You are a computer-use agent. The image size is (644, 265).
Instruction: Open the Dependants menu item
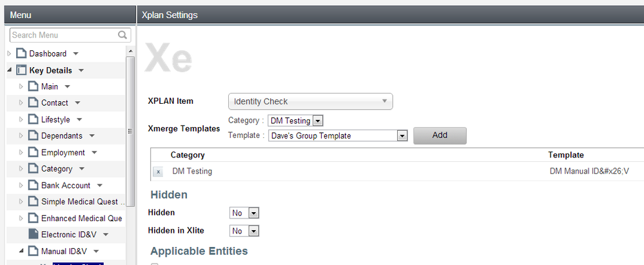coord(61,136)
